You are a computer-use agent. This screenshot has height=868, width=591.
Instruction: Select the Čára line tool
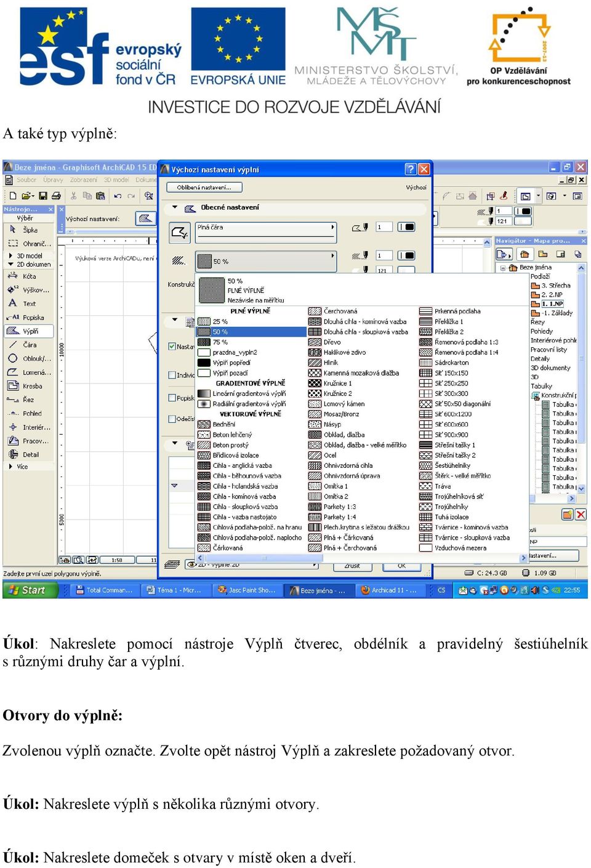29,345
